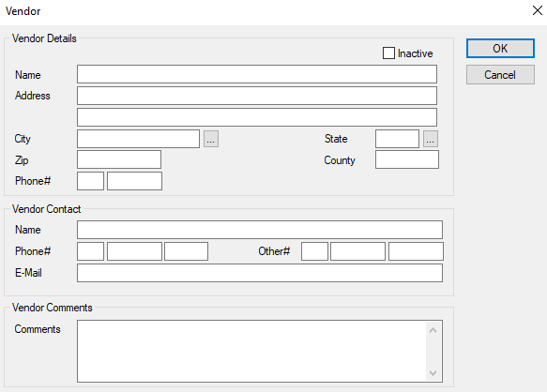Select the Vendor Details Phone# area code box
This screenshot has height=392, width=547.
tap(90, 181)
